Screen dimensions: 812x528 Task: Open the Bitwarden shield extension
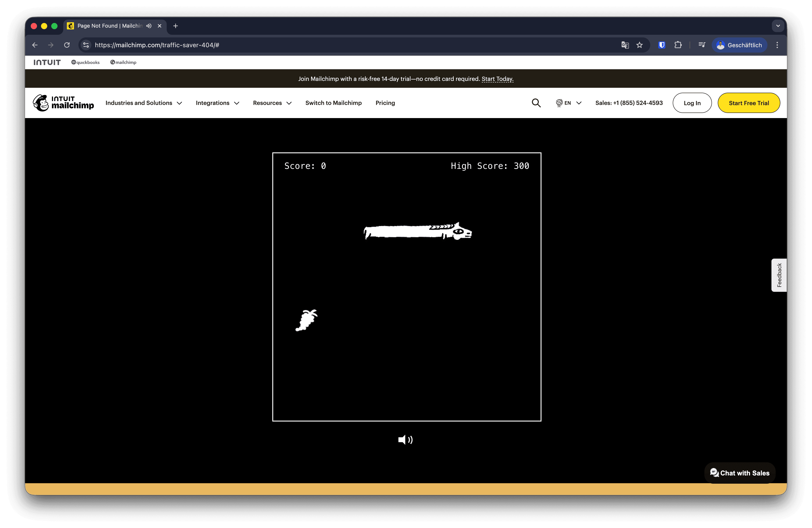click(x=662, y=45)
